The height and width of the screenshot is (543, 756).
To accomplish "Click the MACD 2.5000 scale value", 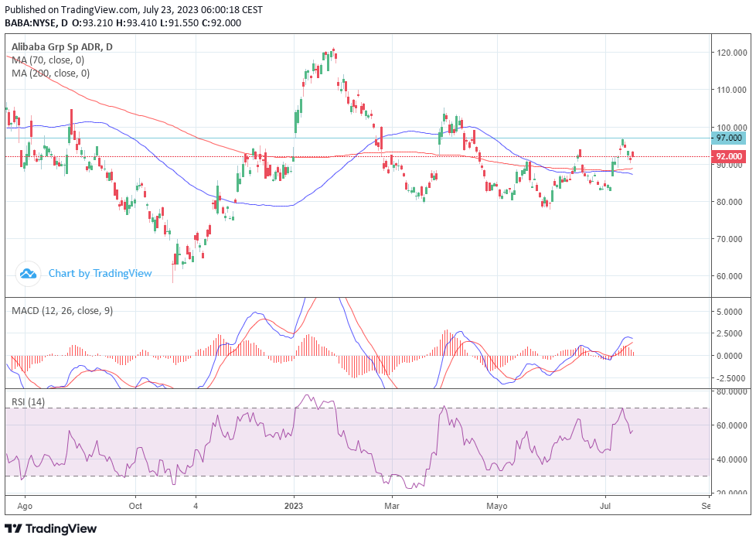I will 730,333.
